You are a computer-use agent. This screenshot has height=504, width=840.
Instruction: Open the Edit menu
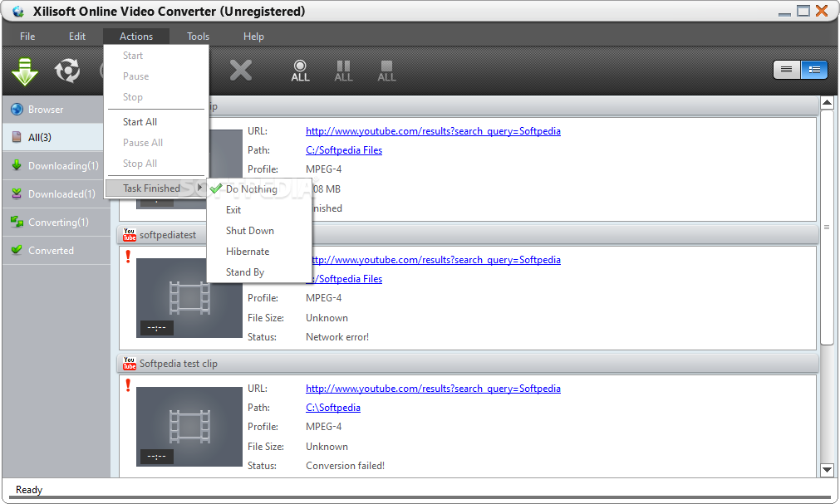pyautogui.click(x=77, y=37)
